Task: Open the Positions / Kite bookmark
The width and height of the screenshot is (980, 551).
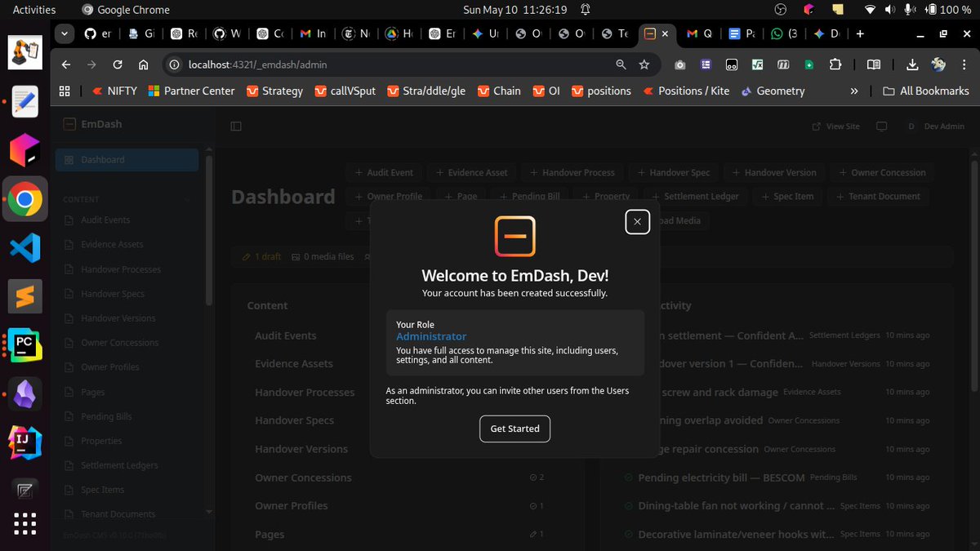Action: (x=685, y=91)
